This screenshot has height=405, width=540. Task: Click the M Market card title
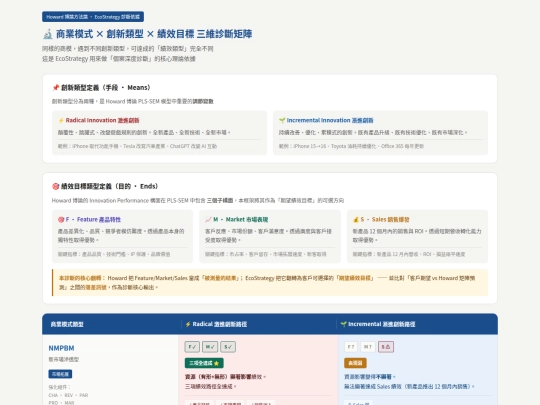240,219
